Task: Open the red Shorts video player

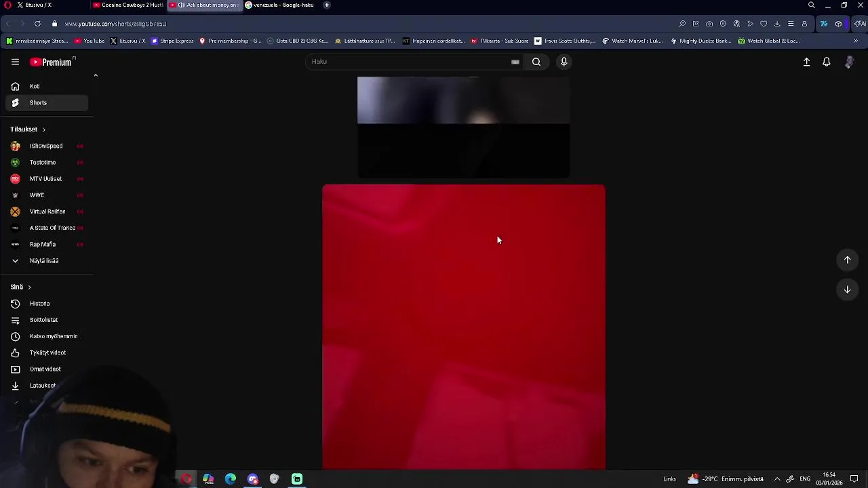Action: pyautogui.click(x=464, y=327)
